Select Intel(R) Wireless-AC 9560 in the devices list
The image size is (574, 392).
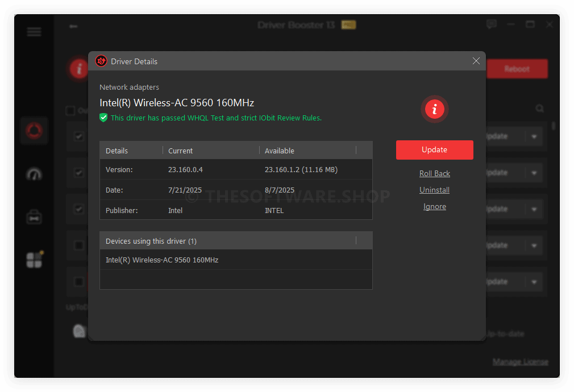[x=162, y=260]
